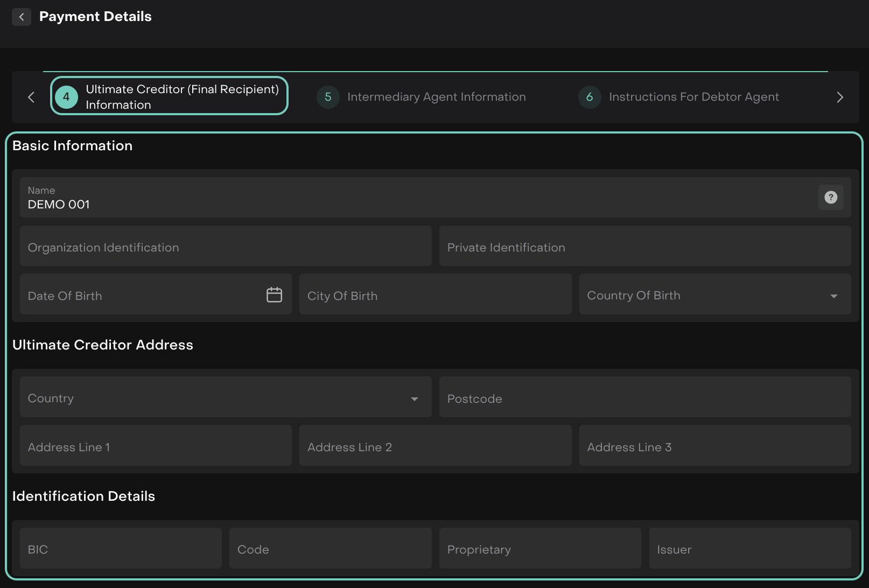869x588 pixels.
Task: Go to Instructions For Debtor Agent step
Action: 693,97
